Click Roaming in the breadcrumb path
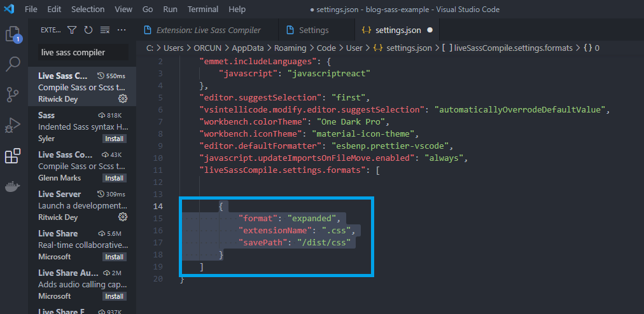The width and height of the screenshot is (644, 314). click(x=290, y=48)
